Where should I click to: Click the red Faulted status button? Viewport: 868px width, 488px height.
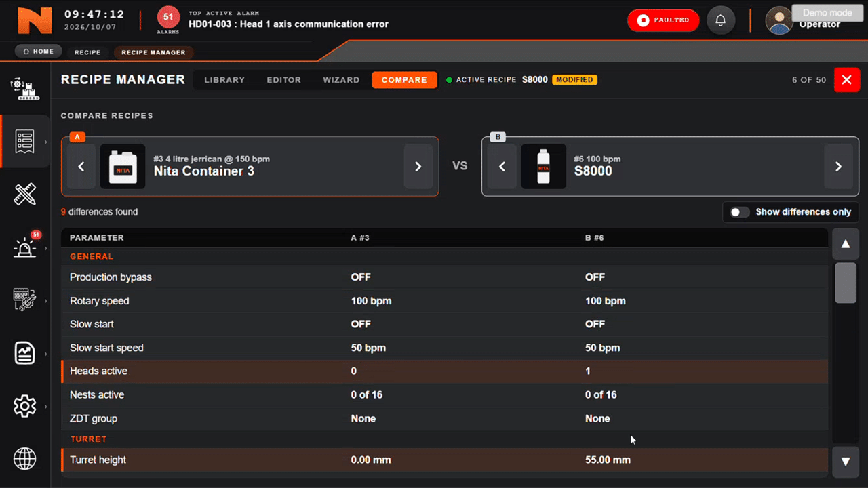click(x=663, y=20)
